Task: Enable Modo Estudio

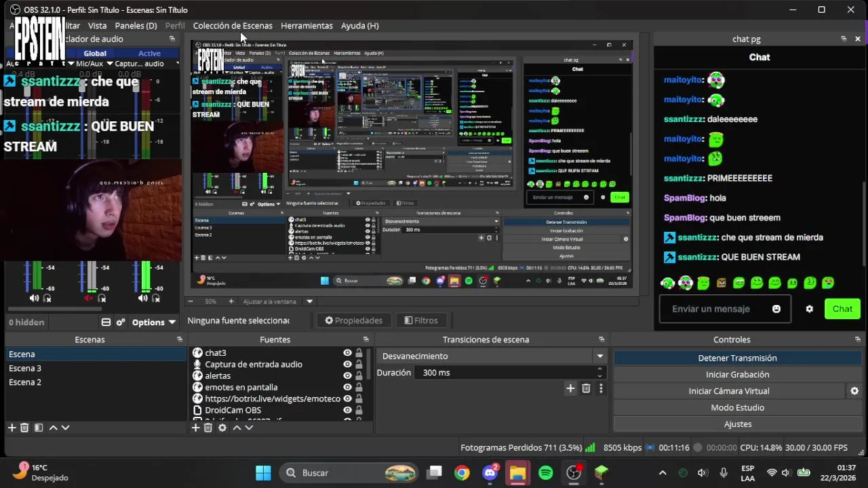Action: coord(737,407)
